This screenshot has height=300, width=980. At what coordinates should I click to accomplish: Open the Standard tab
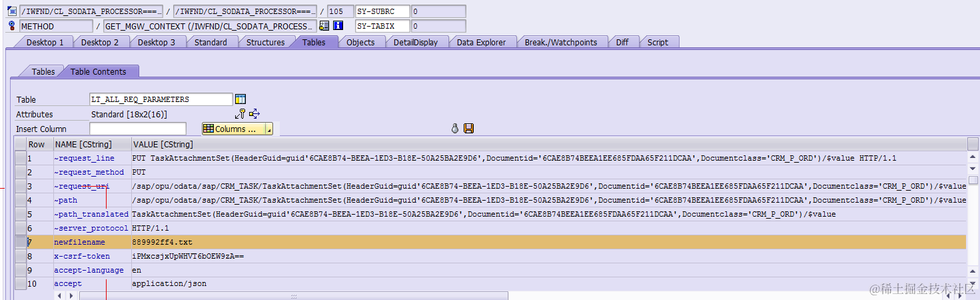211,42
